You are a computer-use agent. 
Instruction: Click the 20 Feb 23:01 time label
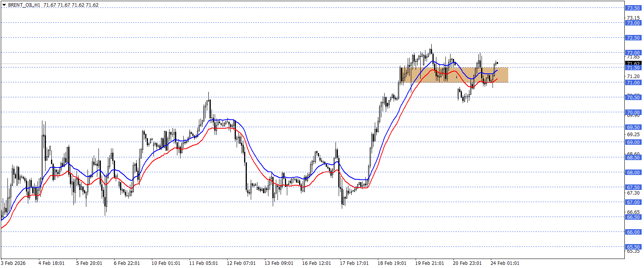click(x=467, y=263)
